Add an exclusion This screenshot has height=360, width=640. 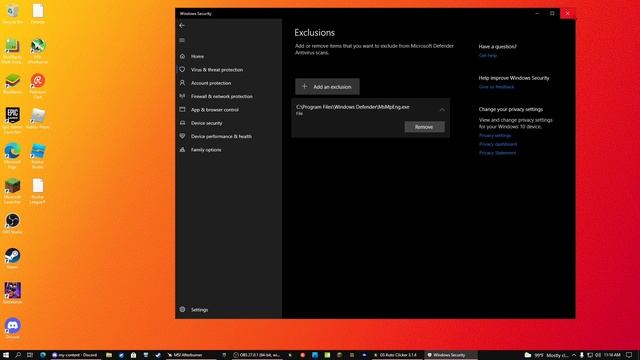point(327,87)
